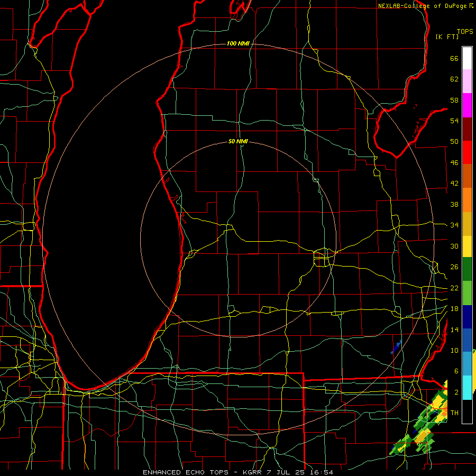
Task: Click the light pink 62 kft legend swatch
Action: tap(467, 81)
